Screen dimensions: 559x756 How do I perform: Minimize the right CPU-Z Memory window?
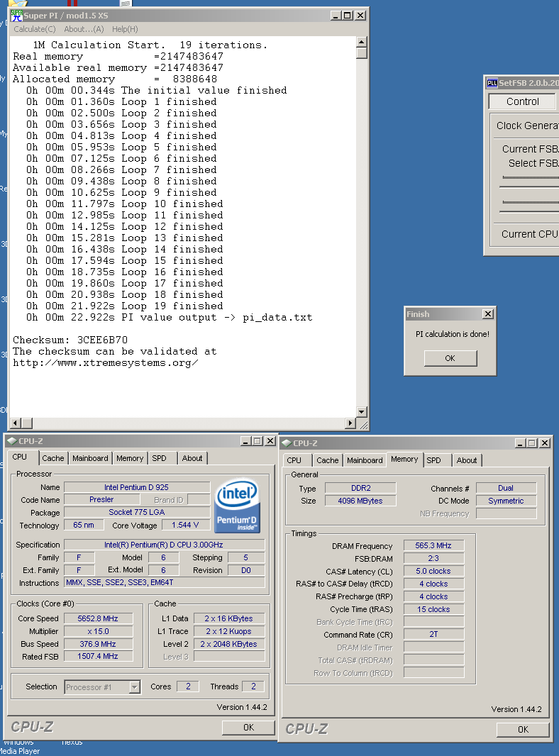[520, 443]
